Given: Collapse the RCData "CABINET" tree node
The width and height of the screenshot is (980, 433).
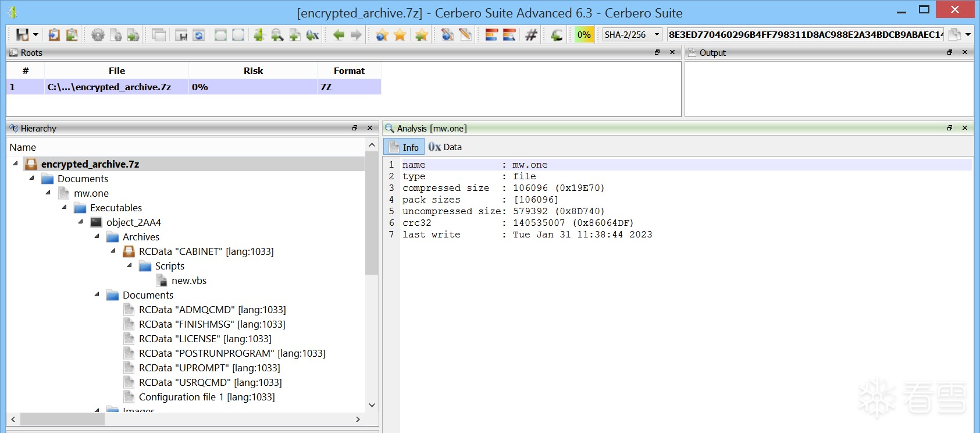Looking at the screenshot, I should [113, 251].
